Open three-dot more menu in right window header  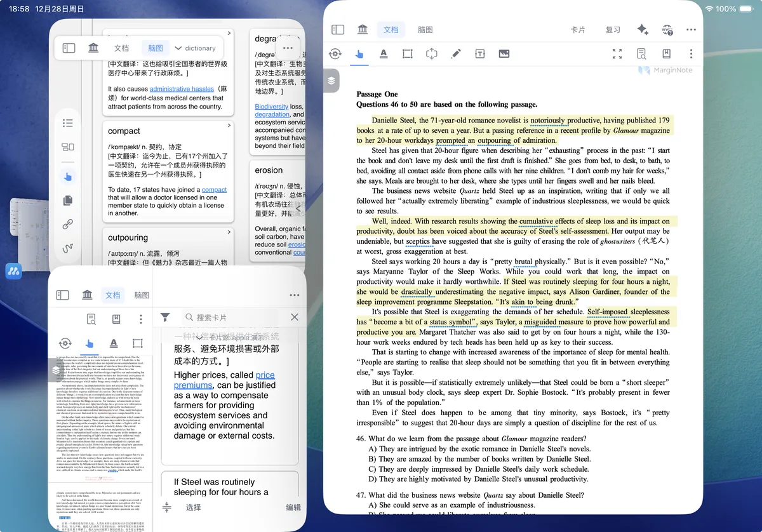[692, 29]
